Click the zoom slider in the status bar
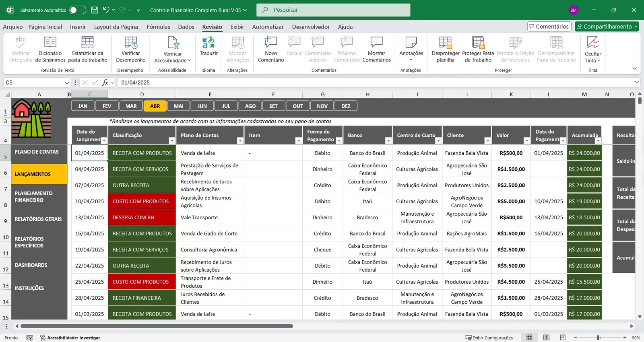644x342 pixels. point(599,338)
